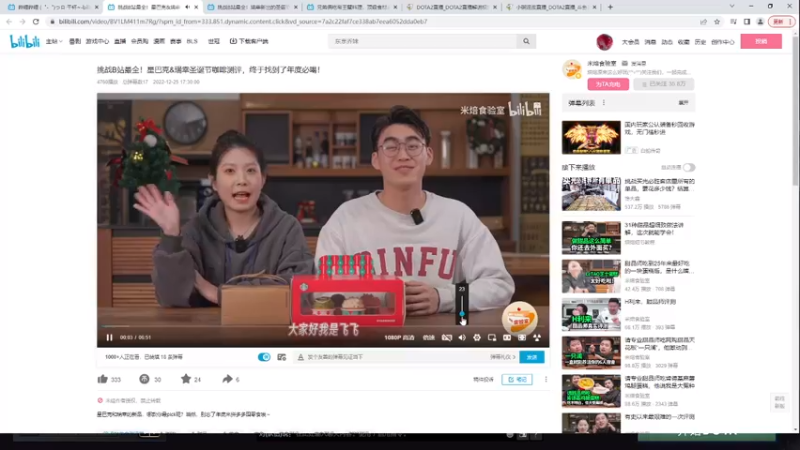800x450 pixels.
Task: Open the Member Shop nav item
Action: tap(139, 41)
